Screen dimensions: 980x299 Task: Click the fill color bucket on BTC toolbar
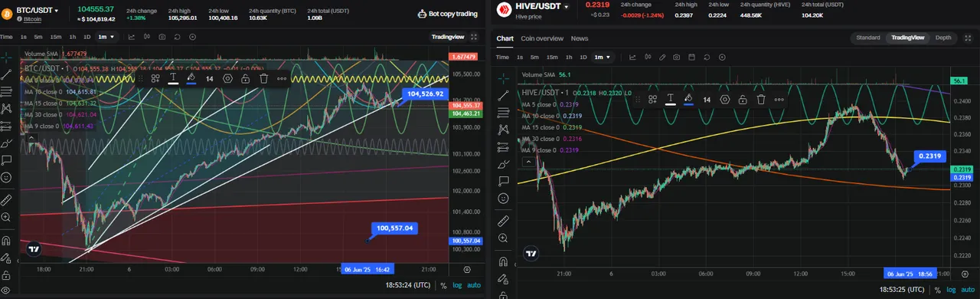[191, 78]
